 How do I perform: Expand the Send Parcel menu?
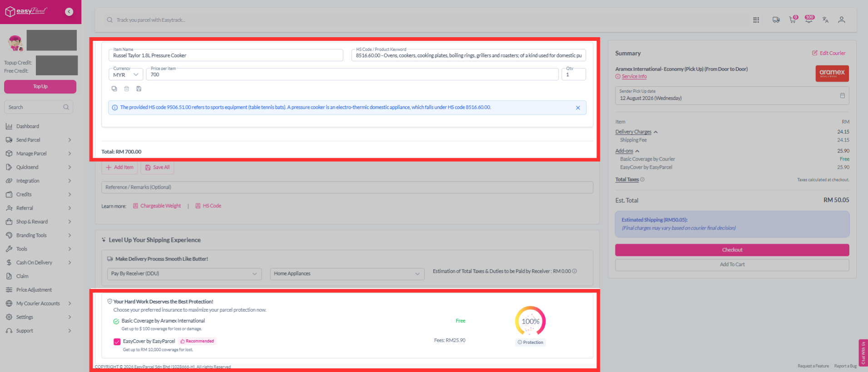(x=39, y=140)
